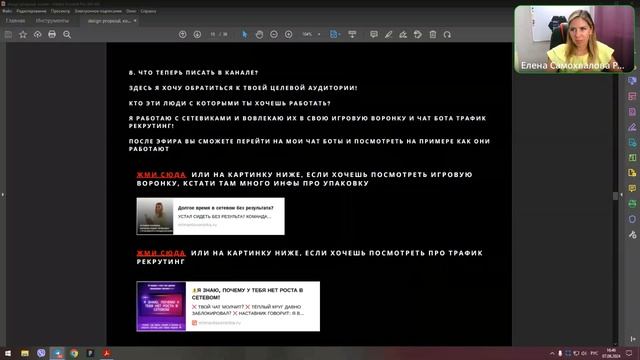
Task: Click second red ЖМИ СЮДА link
Action: 161,253
